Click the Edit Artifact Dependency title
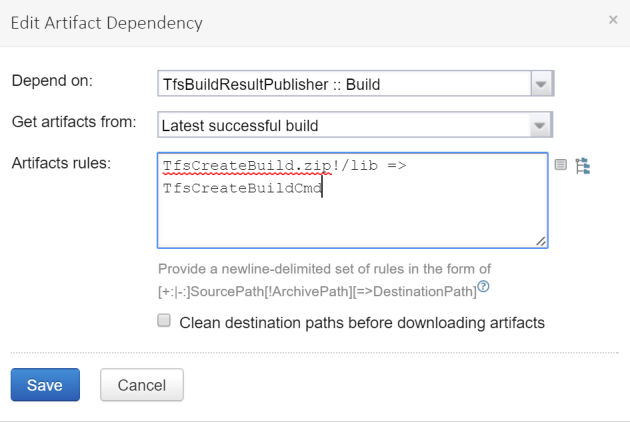 point(106,21)
